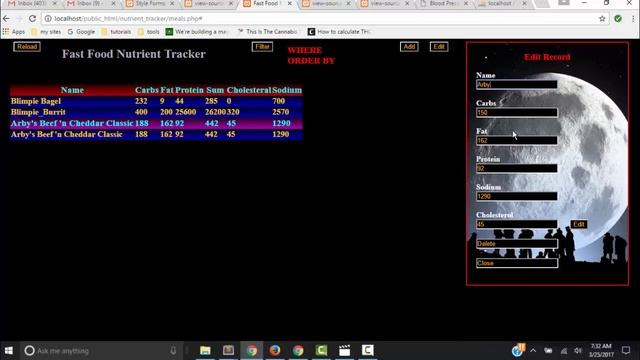This screenshot has width=640, height=360.
Task: Select the Blimpie Bagel row name
Action: [x=36, y=101]
